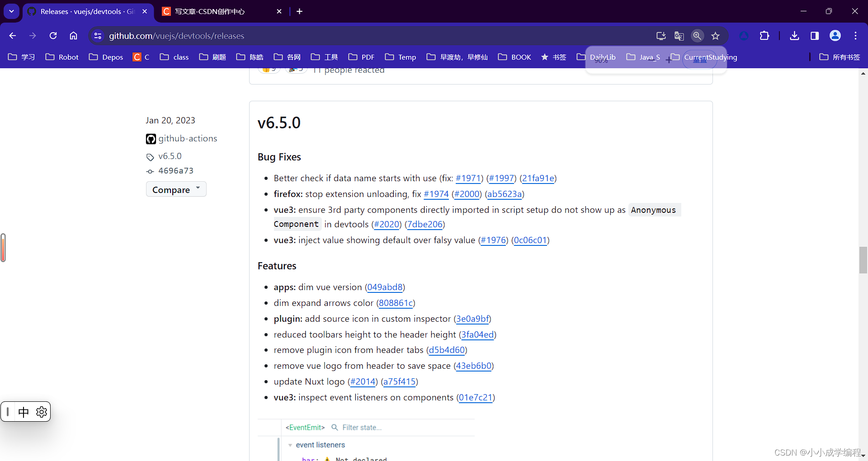Switch IME input to English
The height and width of the screenshot is (461, 868).
(24, 412)
